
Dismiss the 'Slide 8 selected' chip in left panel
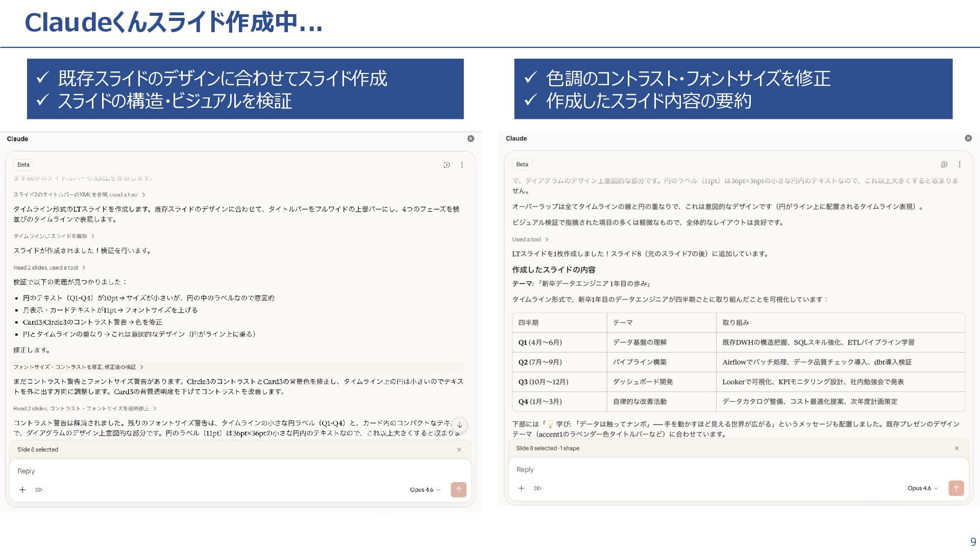point(459,449)
